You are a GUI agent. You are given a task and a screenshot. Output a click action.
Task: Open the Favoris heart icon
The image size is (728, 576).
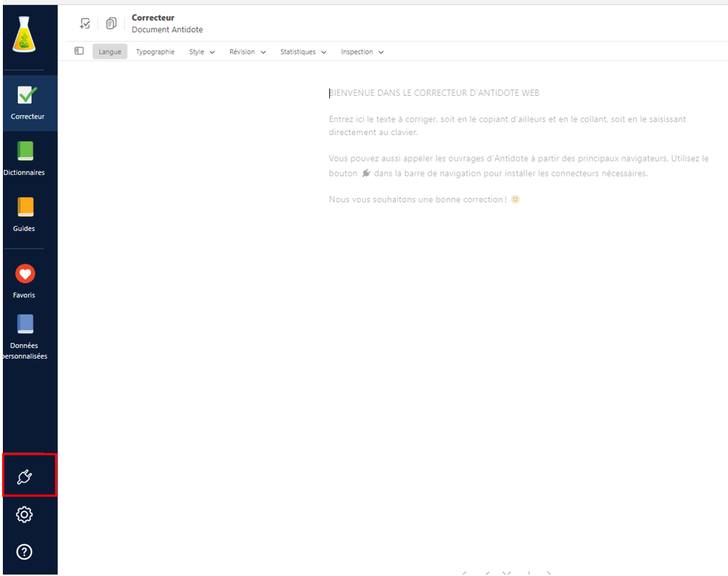[25, 274]
